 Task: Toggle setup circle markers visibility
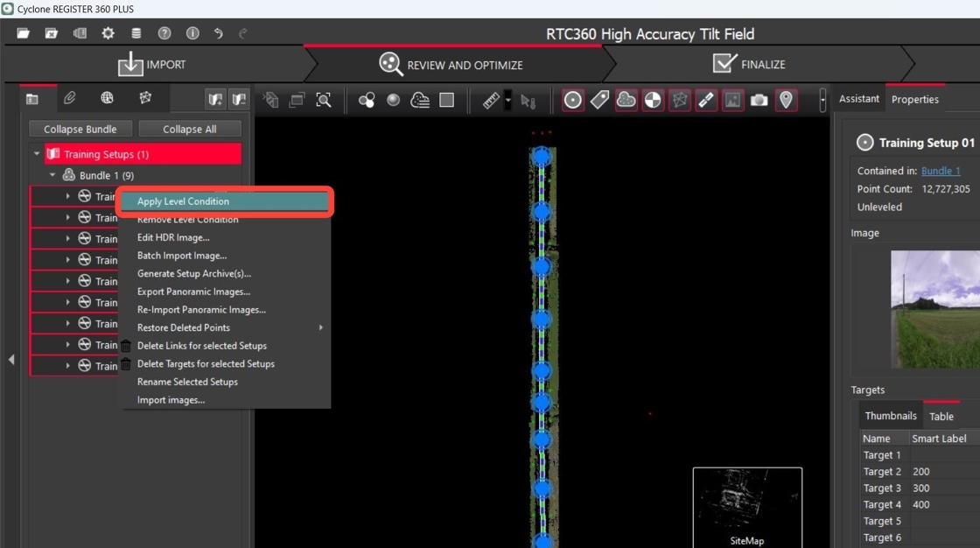pos(572,100)
